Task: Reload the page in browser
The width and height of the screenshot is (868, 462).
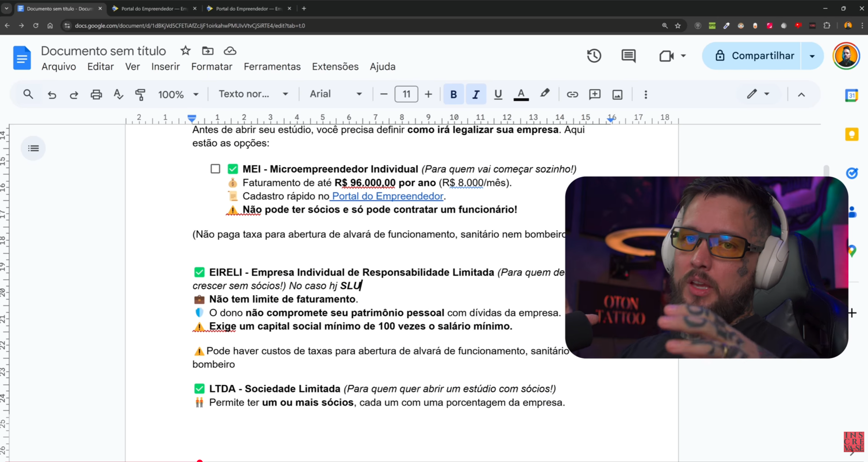Action: pyautogui.click(x=35, y=26)
